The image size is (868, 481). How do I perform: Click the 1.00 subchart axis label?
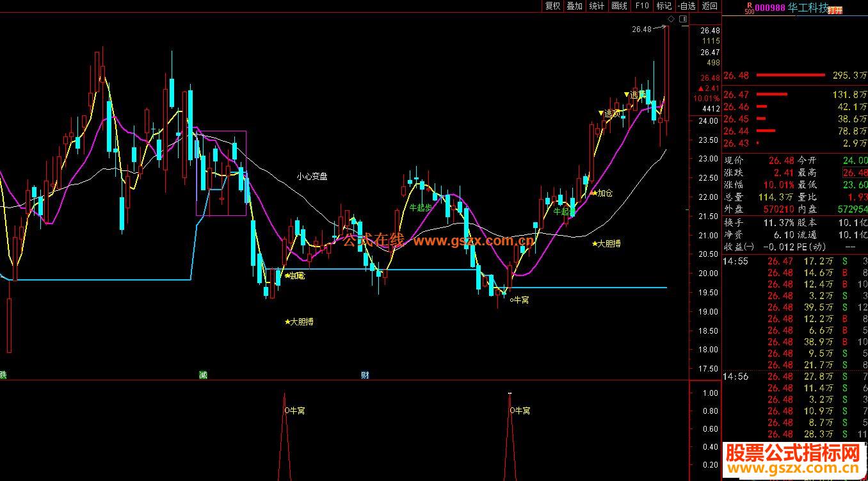710,393
